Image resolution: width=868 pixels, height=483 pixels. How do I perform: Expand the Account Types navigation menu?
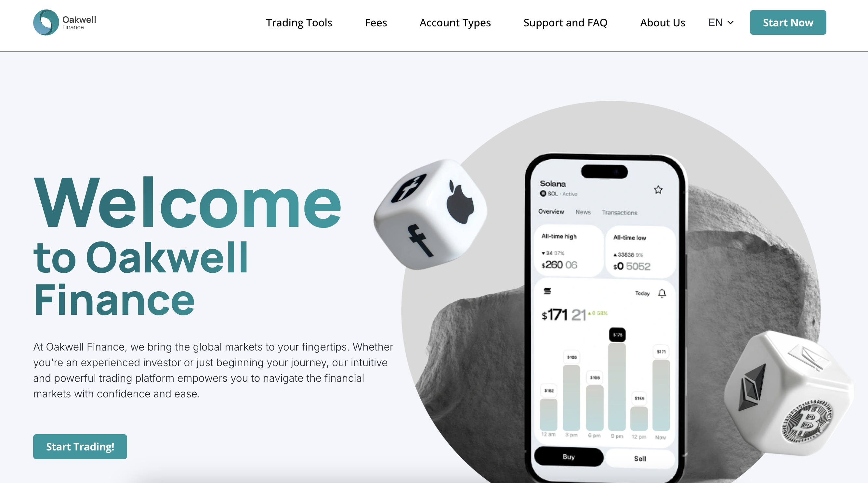[455, 22]
